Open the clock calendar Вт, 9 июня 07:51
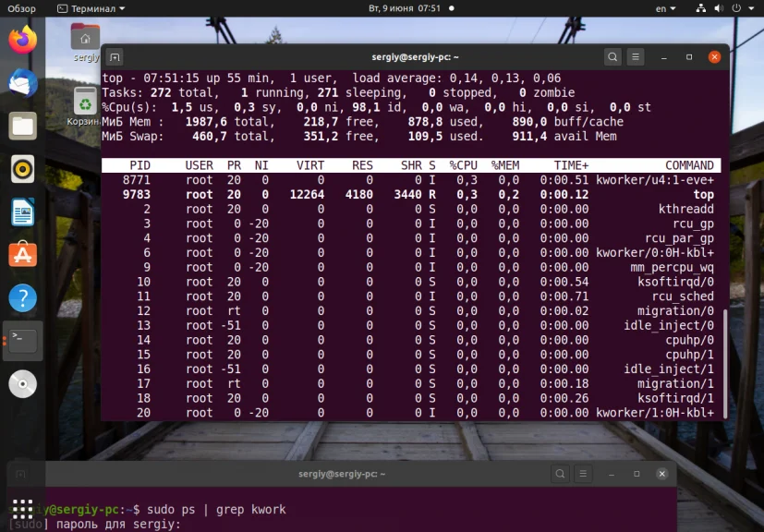This screenshot has width=764, height=532. tap(405, 8)
